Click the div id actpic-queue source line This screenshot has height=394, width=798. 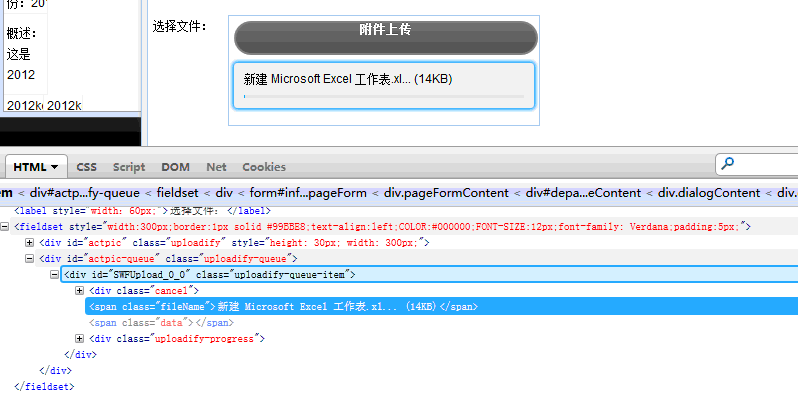pos(168,259)
